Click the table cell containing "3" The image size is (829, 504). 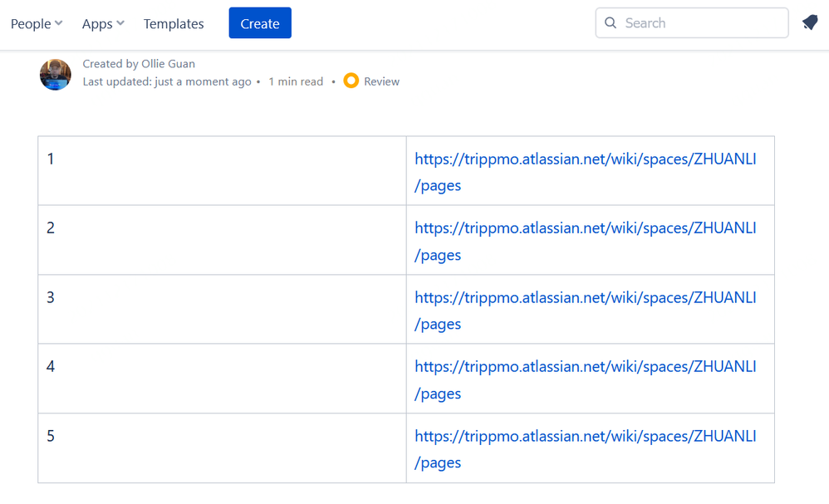[x=222, y=309]
